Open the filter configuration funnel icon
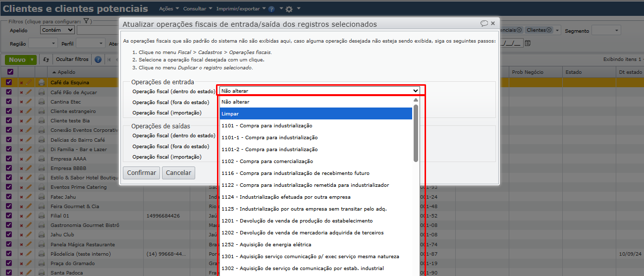The height and width of the screenshot is (276, 644). point(86,21)
